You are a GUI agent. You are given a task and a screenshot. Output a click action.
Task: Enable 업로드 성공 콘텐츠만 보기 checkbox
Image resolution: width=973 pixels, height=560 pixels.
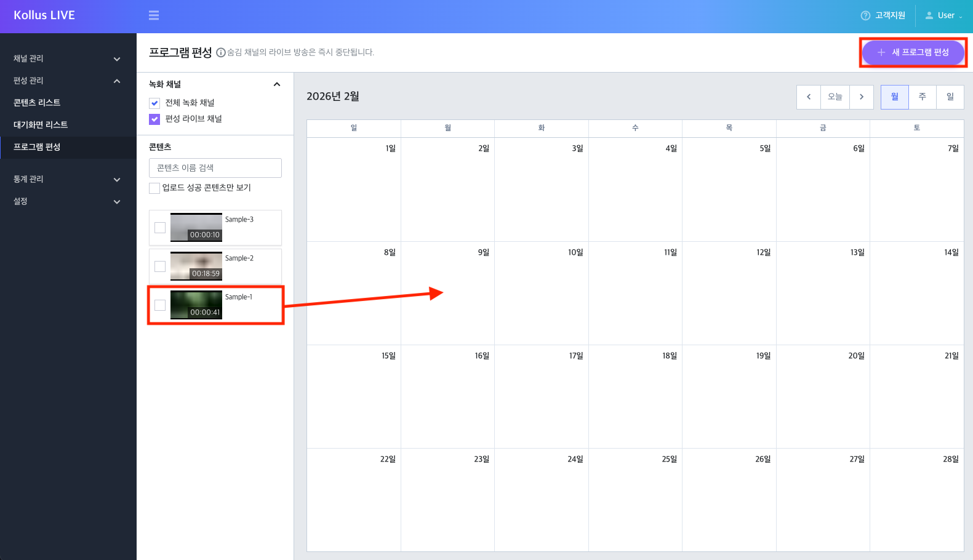[154, 188]
